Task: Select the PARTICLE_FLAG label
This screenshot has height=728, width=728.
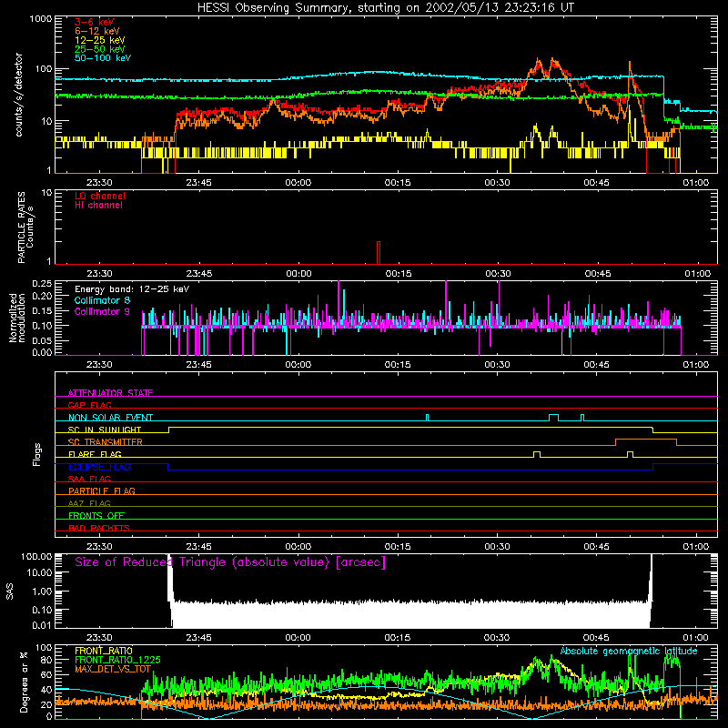Action: 102,490
